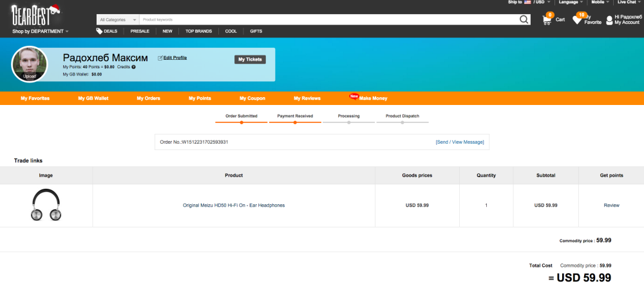644x286 pixels.
Task: Open the TOP BRANDS navigation item
Action: click(x=198, y=31)
